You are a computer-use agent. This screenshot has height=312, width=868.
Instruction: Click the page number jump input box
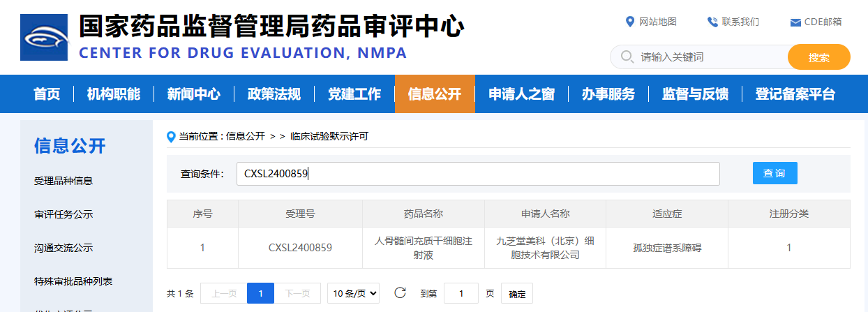(x=461, y=294)
